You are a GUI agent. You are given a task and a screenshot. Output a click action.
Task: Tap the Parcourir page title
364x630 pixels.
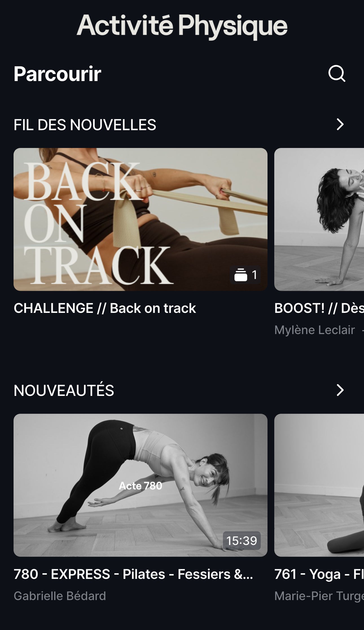point(58,74)
